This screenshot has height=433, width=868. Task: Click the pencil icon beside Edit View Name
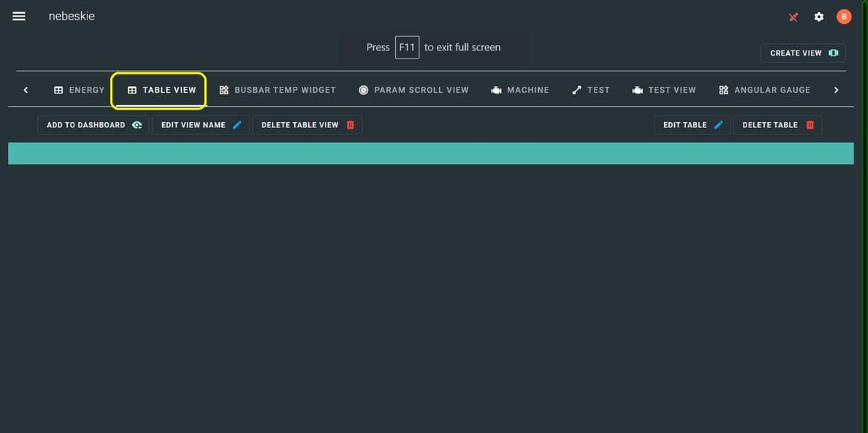coord(237,125)
